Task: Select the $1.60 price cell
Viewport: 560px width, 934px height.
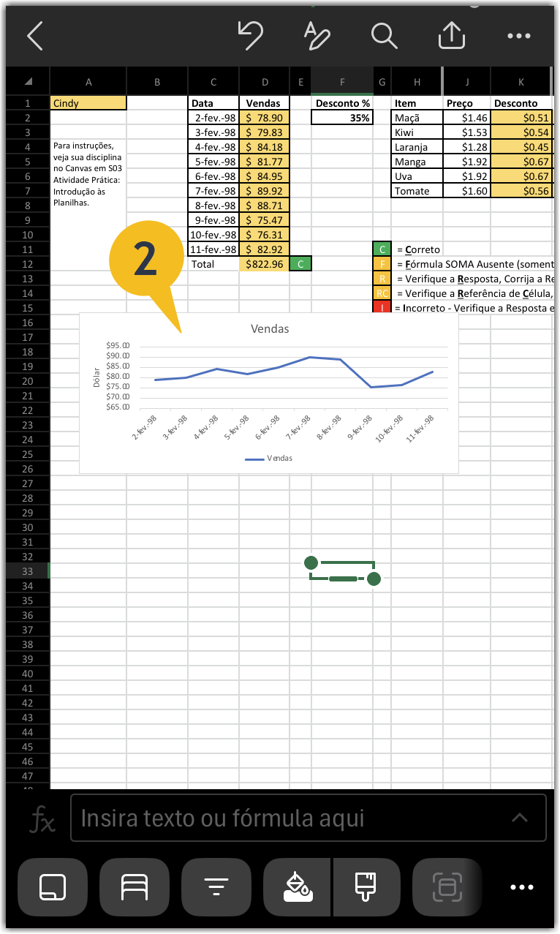Action: (467, 191)
